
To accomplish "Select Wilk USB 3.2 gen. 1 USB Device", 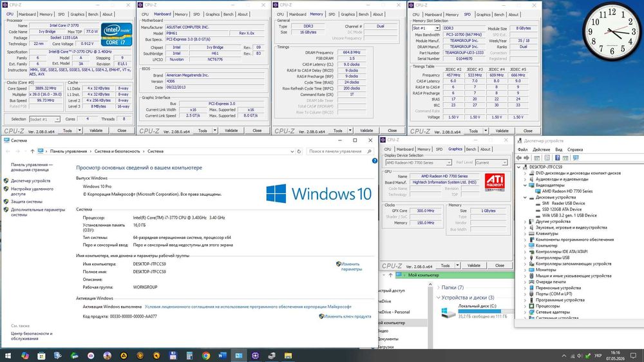I will point(569,215).
